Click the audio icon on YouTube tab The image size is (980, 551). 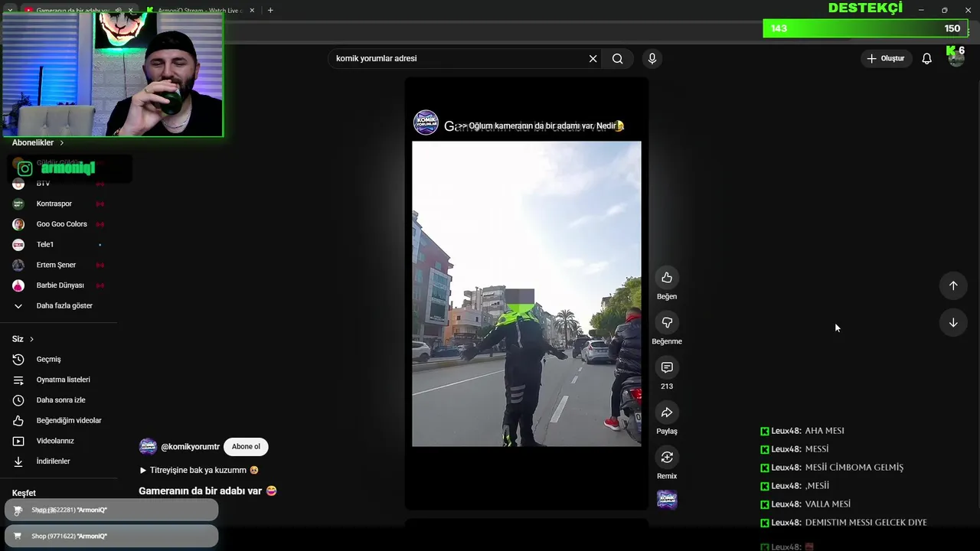(118, 11)
